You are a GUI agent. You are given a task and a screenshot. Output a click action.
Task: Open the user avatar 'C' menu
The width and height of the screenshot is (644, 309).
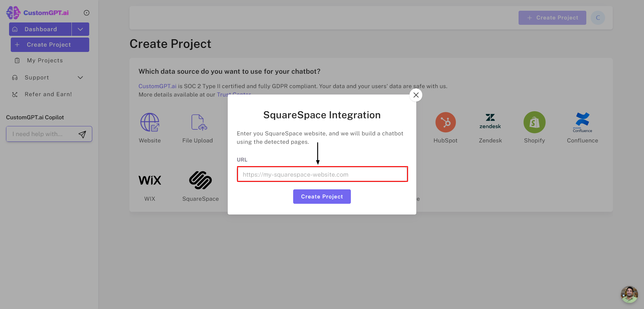point(598,18)
